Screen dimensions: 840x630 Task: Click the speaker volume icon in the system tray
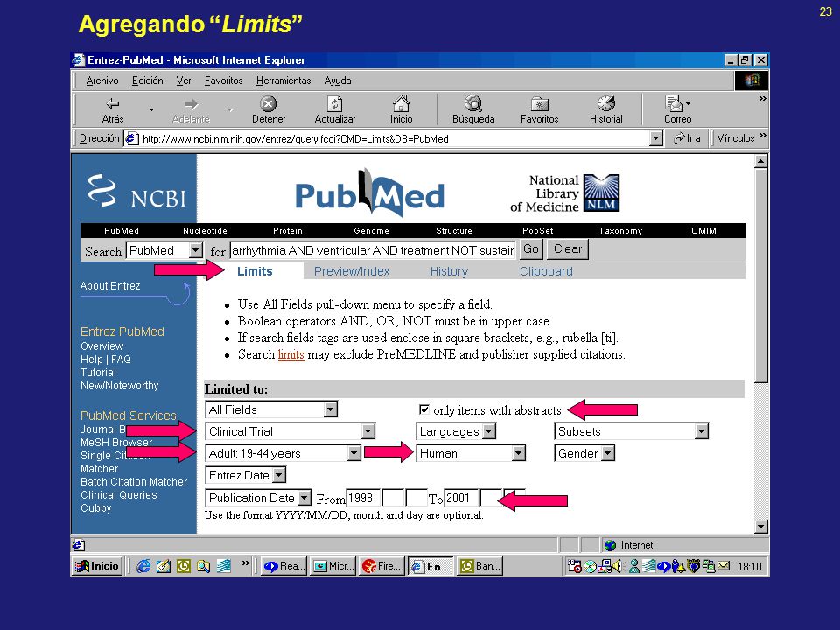pos(617,566)
